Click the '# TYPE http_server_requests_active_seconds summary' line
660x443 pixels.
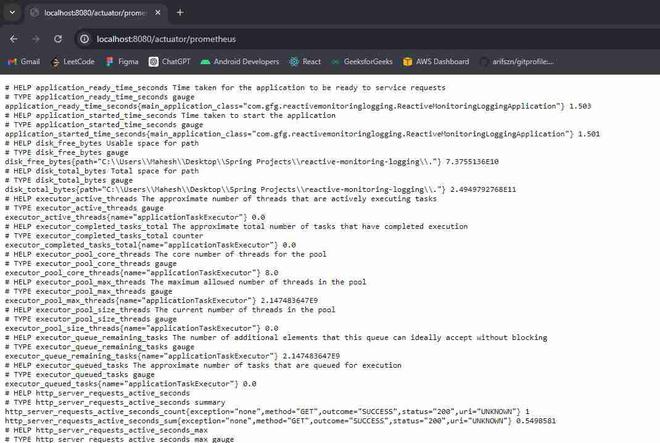click(x=115, y=403)
